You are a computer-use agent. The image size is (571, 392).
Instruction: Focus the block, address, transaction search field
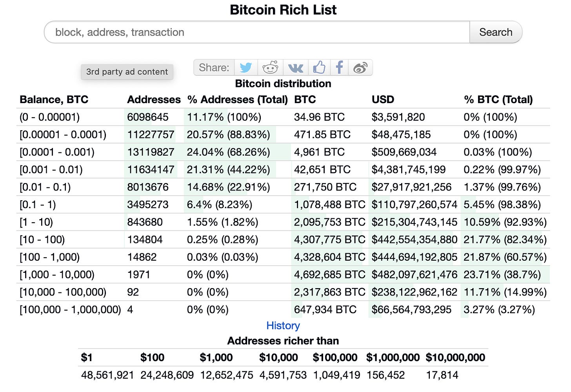(x=257, y=32)
